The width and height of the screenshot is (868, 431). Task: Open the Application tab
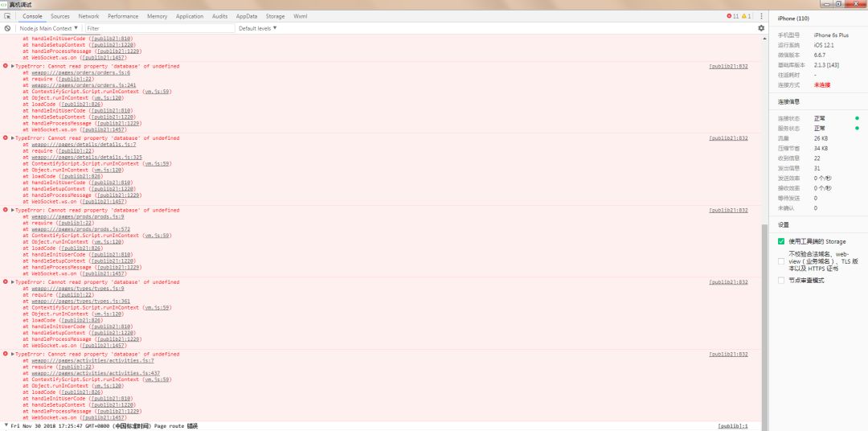(x=190, y=17)
